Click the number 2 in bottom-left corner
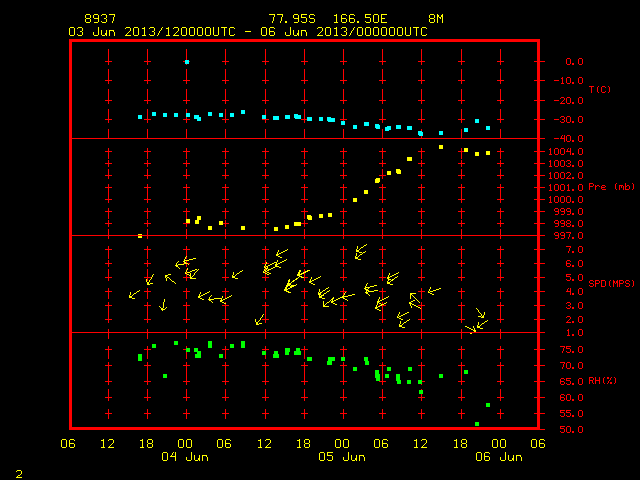Screen dimensions: 640x480 [x=19, y=474]
